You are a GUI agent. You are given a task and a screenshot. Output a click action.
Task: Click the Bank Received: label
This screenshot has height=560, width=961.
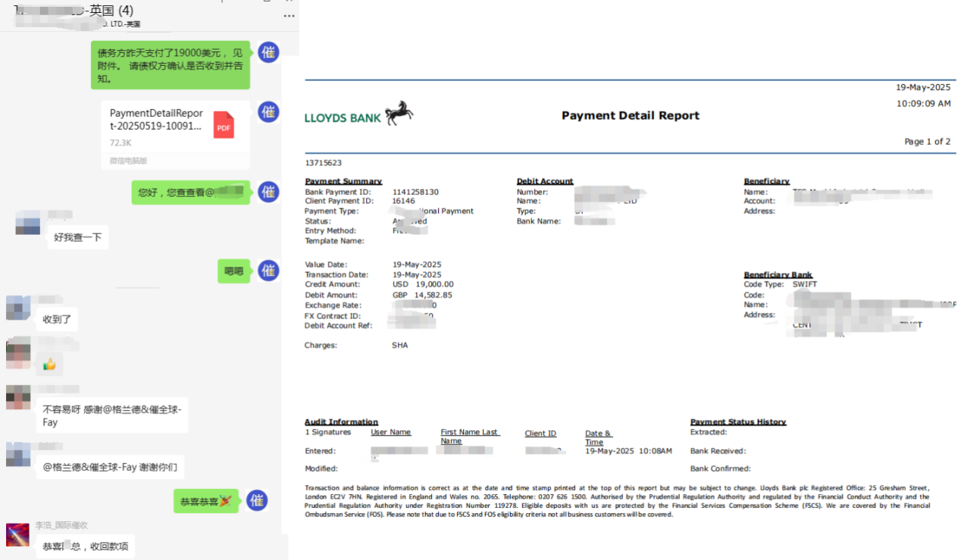(718, 451)
